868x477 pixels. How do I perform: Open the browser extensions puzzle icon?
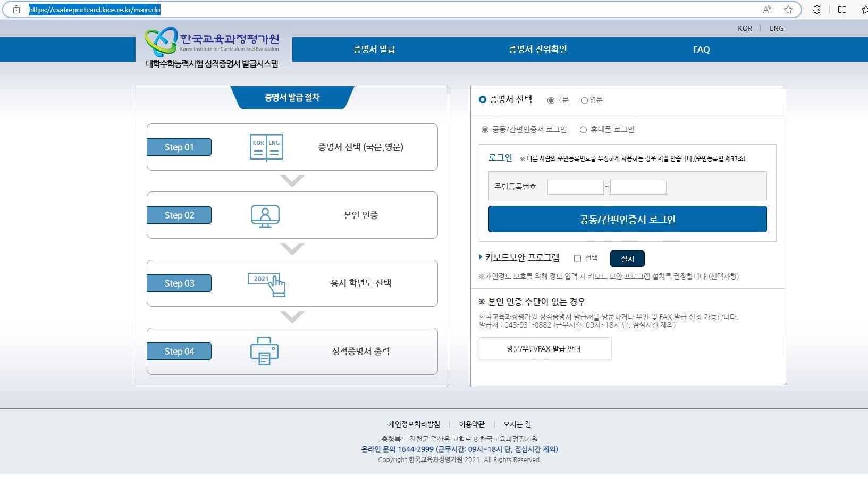tap(816, 10)
